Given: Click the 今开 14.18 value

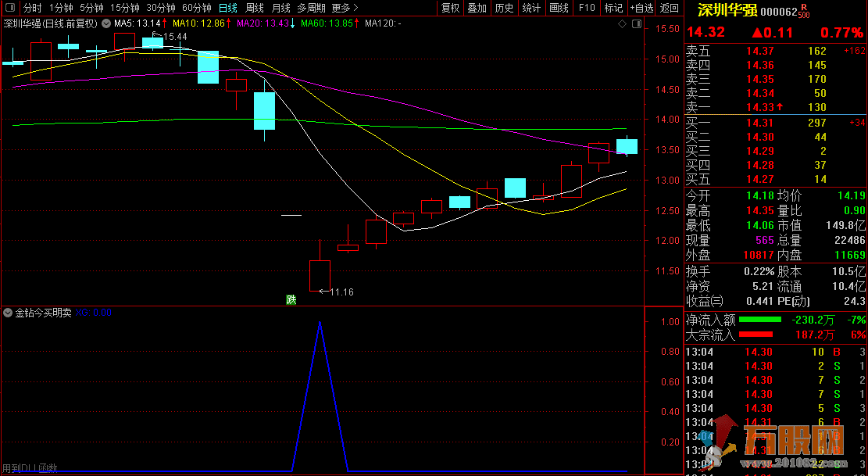Looking at the screenshot, I should (x=760, y=196).
